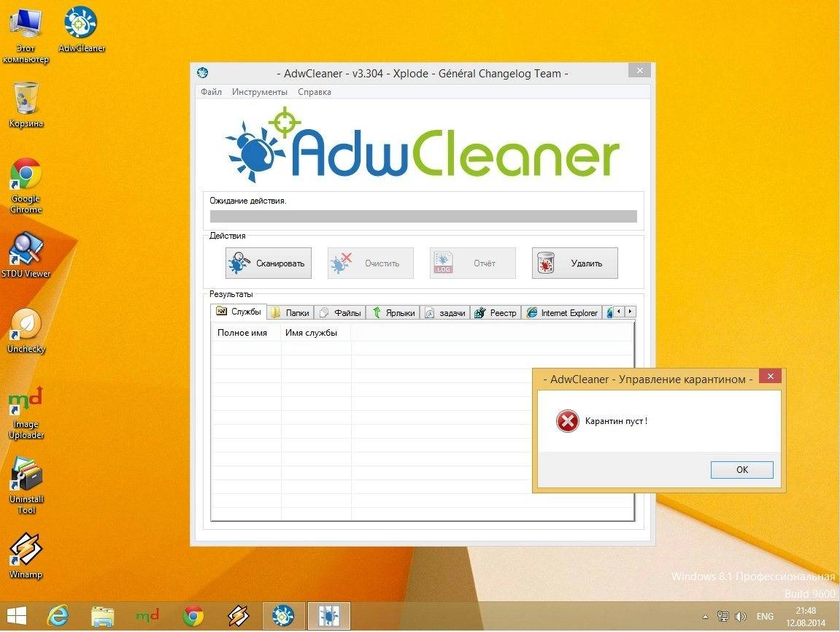
Task: Open the Winamp desktop shortcut
Action: tap(26, 555)
